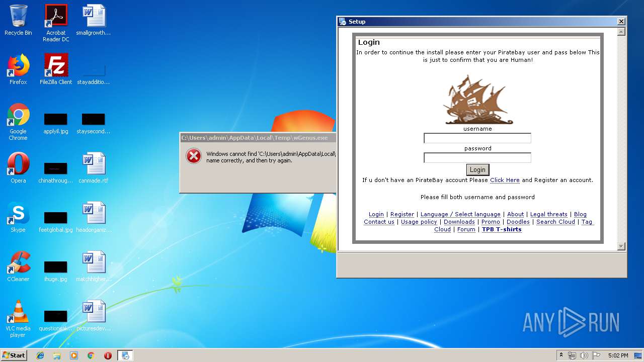Open Chrome from the taskbar
Screen dimensions: 644x362
tap(91, 355)
